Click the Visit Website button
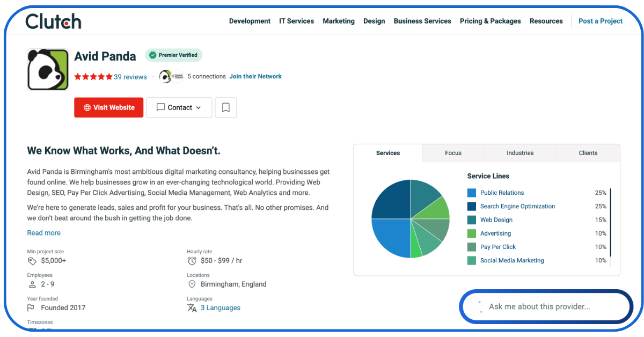The height and width of the screenshot is (337, 644). coord(109,107)
